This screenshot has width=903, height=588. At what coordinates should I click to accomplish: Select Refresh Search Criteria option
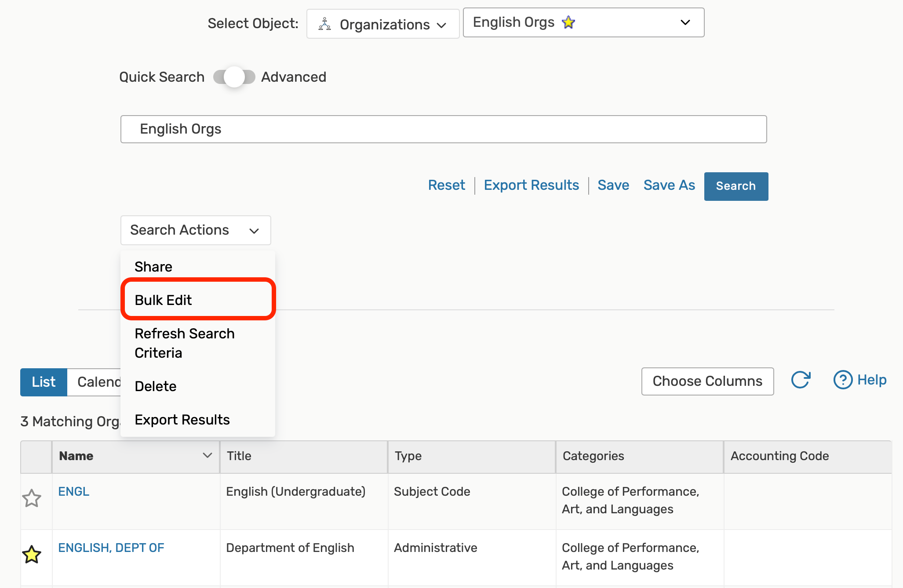coord(185,343)
